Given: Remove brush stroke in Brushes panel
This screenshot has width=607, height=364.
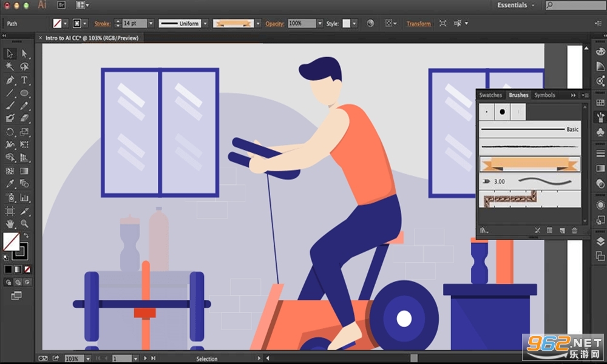Looking at the screenshot, I should pos(537,231).
